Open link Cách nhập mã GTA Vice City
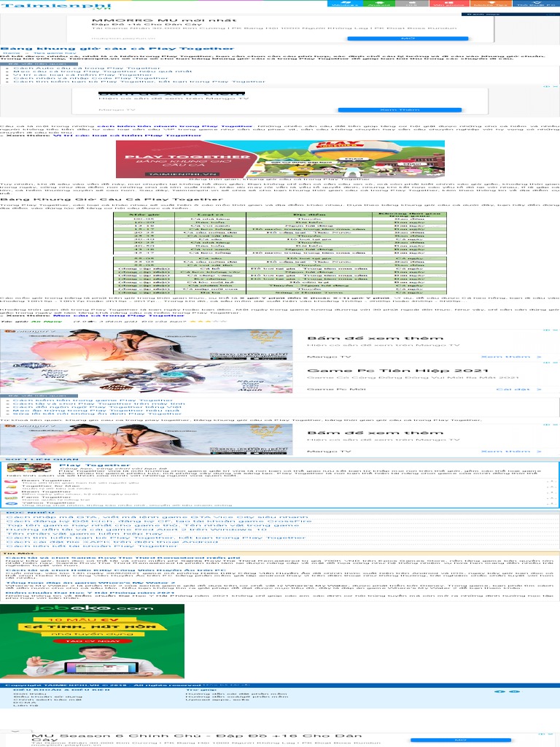Image resolution: width=560 pixels, height=747 pixels. click(x=157, y=517)
